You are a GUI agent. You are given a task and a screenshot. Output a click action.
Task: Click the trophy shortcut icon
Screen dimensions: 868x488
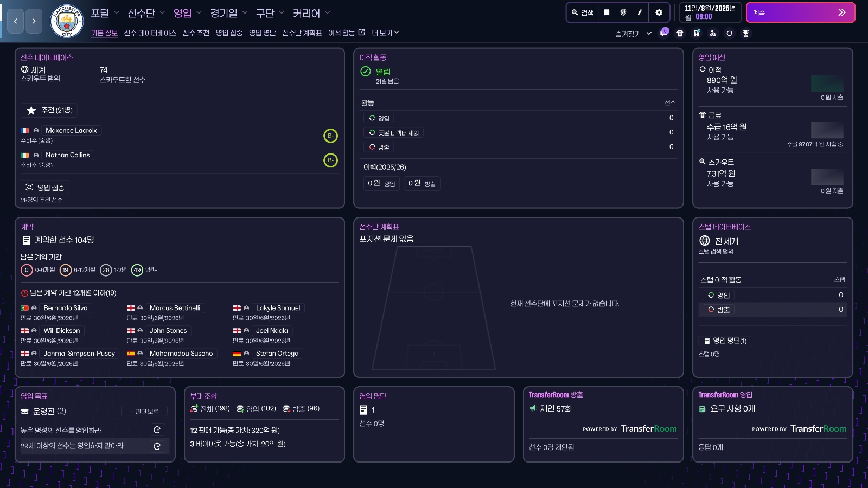tap(746, 33)
